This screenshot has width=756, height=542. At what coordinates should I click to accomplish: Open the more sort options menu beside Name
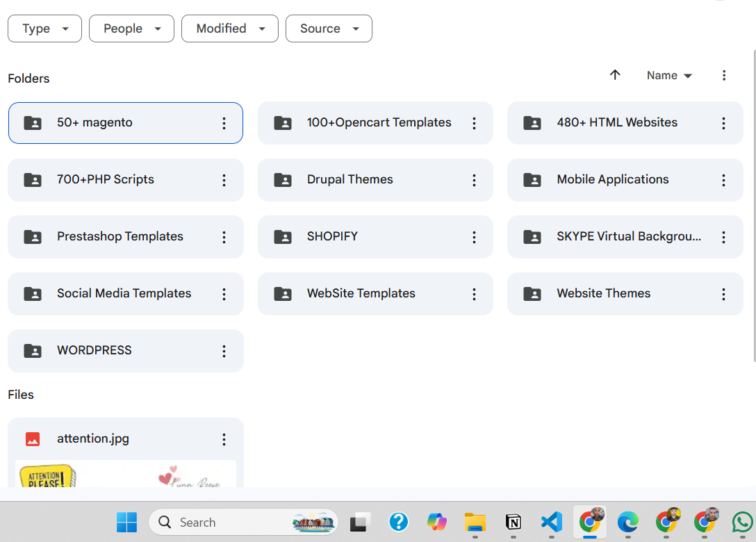pos(724,75)
